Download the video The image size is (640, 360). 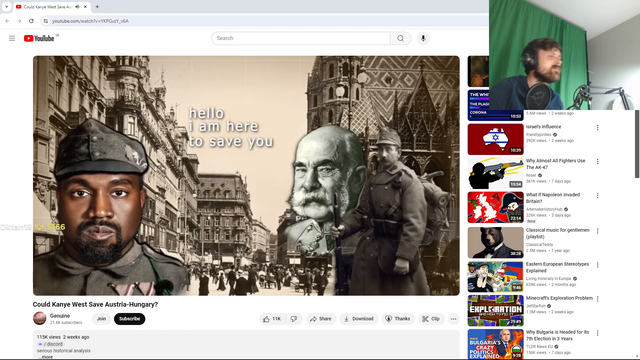(x=358, y=319)
